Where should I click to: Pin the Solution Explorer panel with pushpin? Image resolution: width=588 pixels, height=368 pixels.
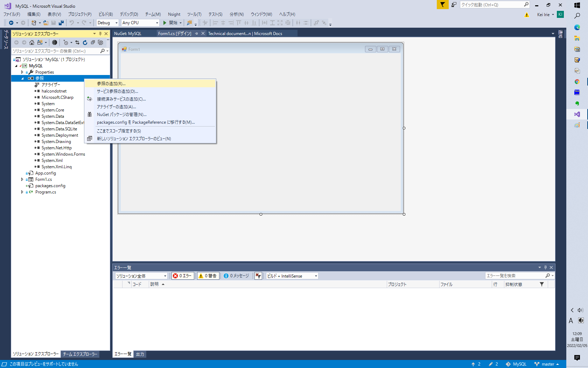100,34
